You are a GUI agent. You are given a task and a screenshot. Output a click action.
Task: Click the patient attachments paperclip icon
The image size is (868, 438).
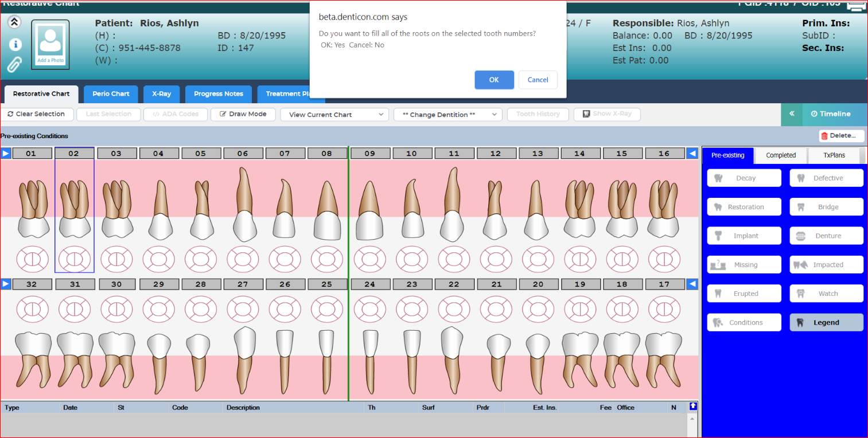[x=14, y=65]
